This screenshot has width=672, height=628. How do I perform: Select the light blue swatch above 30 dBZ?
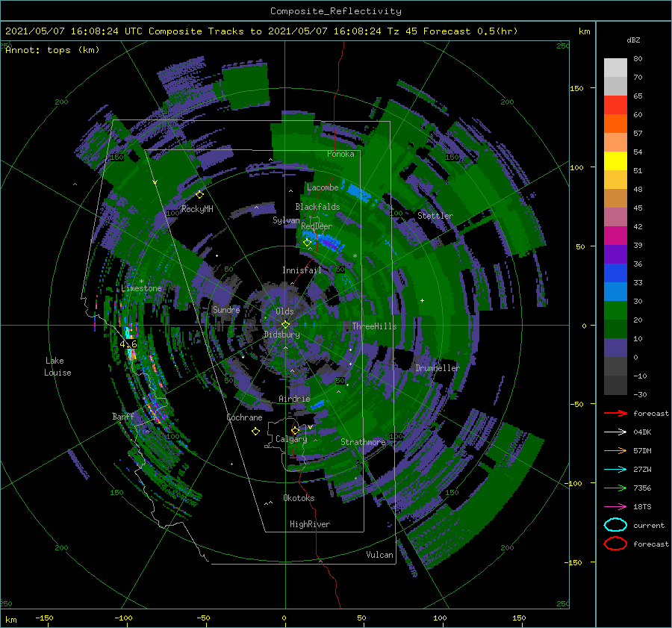point(615,291)
